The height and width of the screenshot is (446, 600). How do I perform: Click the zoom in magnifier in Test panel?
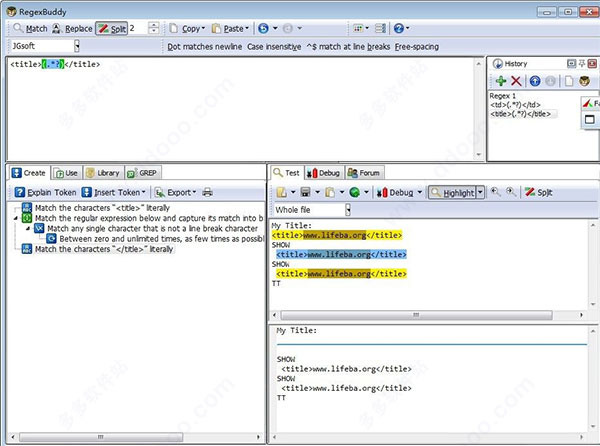(x=495, y=192)
